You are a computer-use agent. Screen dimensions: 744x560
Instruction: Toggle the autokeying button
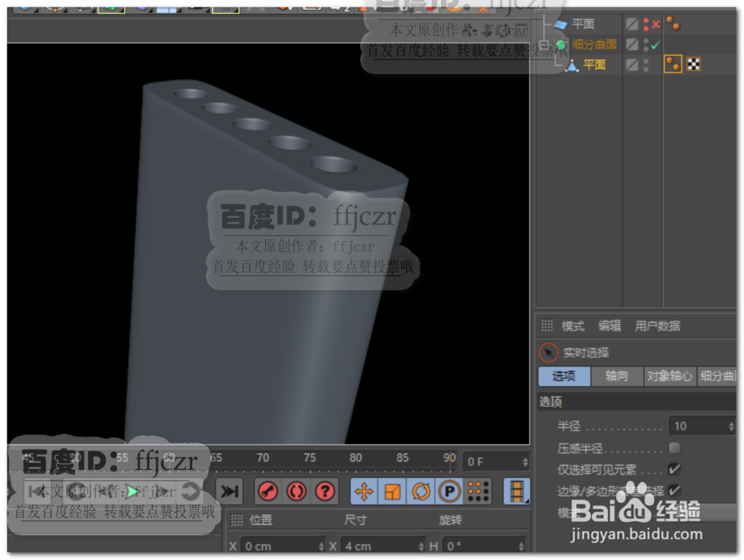297,492
